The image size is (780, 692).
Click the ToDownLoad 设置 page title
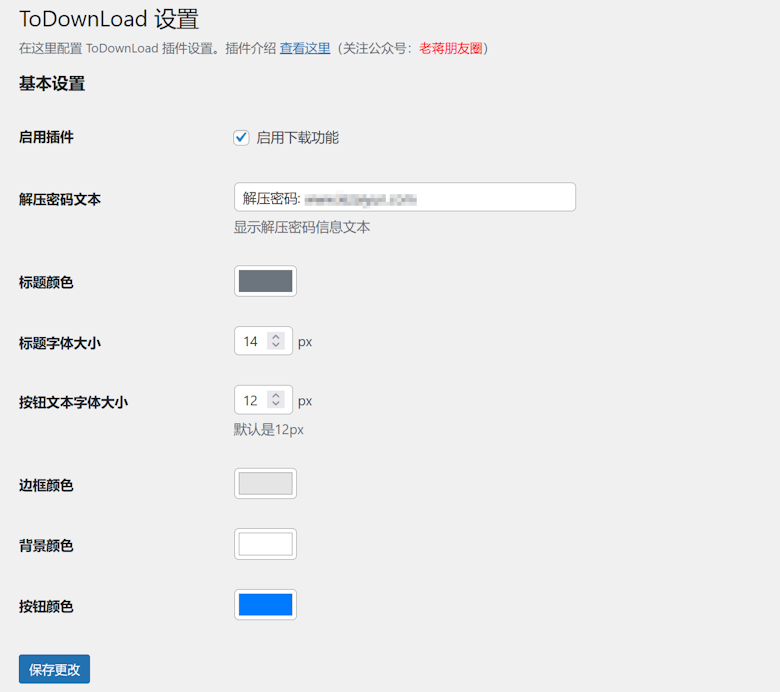[109, 19]
